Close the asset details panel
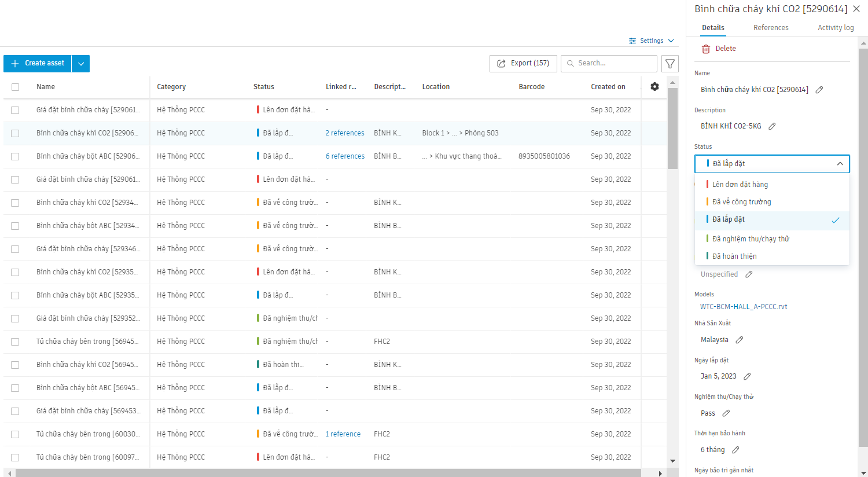 [x=856, y=9]
